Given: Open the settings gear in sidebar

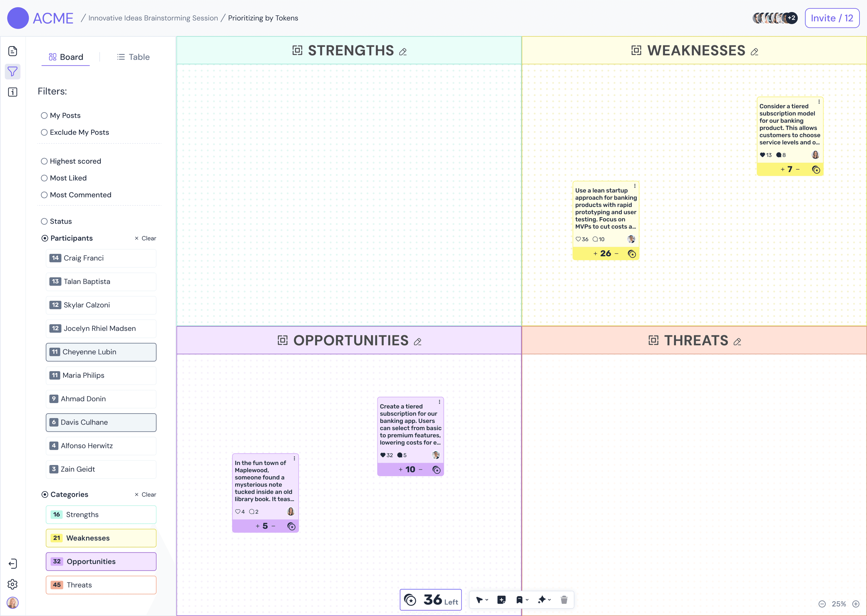Looking at the screenshot, I should point(12,584).
